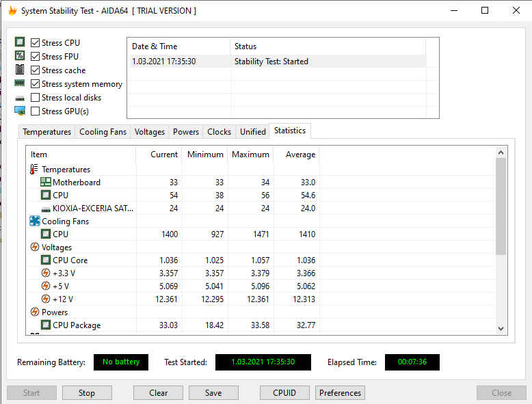Image resolution: width=532 pixels, height=404 pixels.
Task: Enable the Stress local disks checkbox
Action: click(35, 97)
